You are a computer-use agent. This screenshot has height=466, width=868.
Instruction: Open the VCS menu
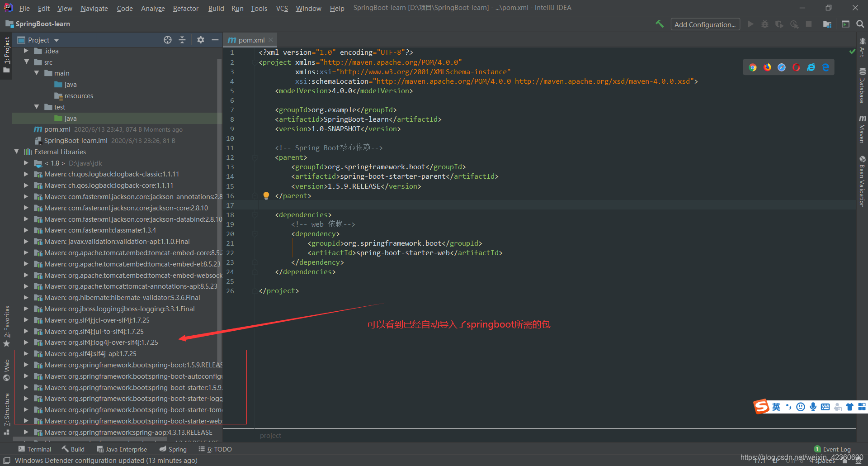(x=282, y=8)
